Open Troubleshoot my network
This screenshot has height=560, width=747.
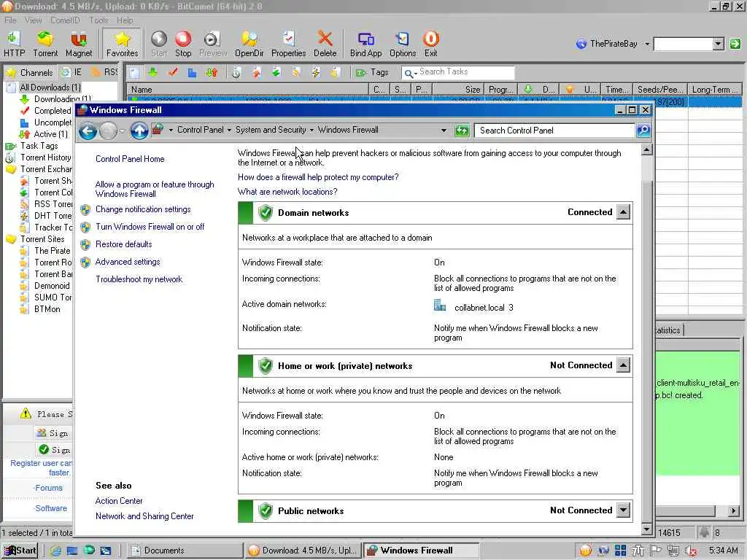pos(139,279)
